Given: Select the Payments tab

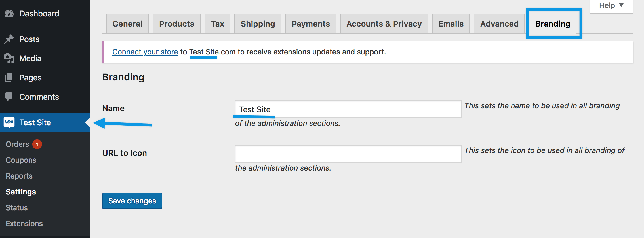Looking at the screenshot, I should (311, 24).
